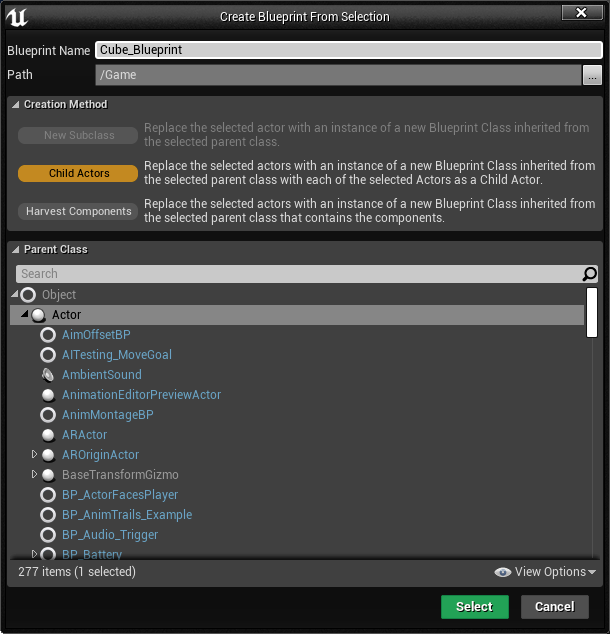Click the AITesting_MoveGoal blueprint icon
The height and width of the screenshot is (634, 610).
[48, 355]
